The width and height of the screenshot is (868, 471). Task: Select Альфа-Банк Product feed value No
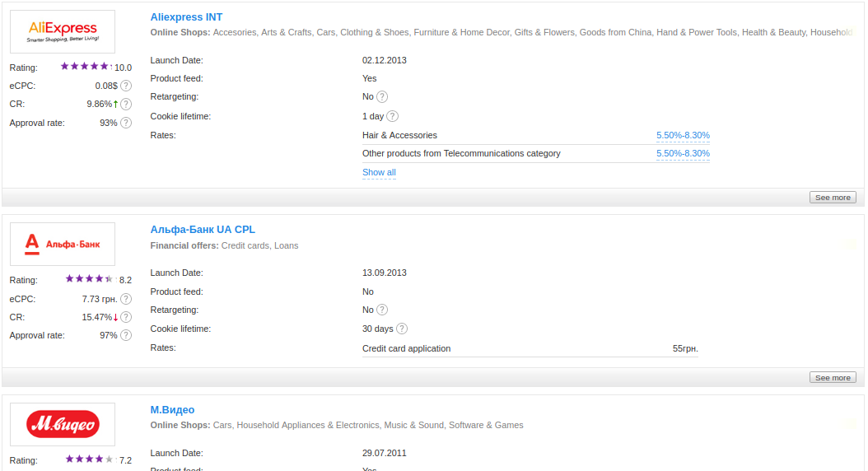click(x=368, y=291)
